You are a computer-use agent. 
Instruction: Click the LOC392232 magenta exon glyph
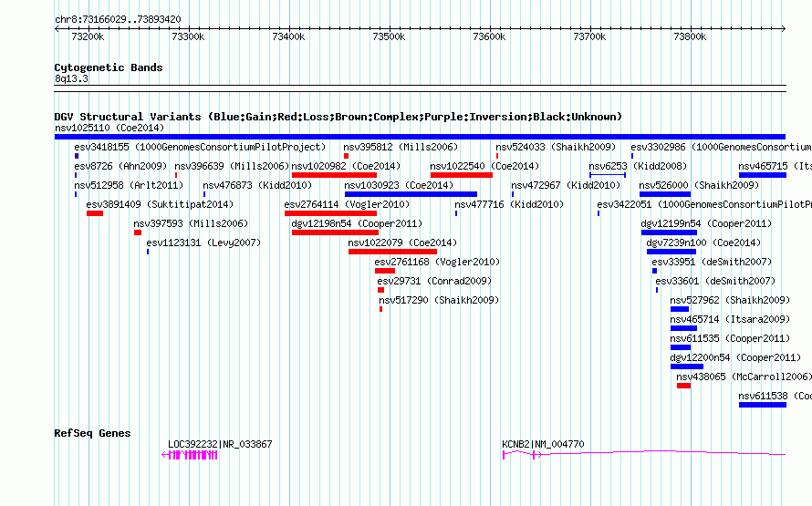(190, 455)
